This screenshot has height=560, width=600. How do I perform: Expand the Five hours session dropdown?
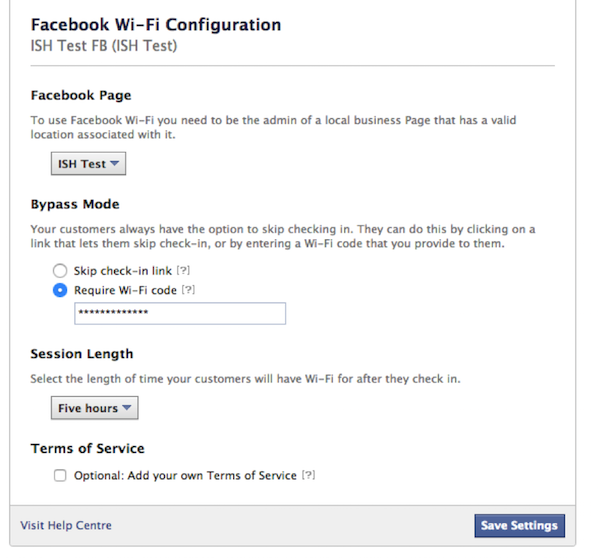click(94, 408)
